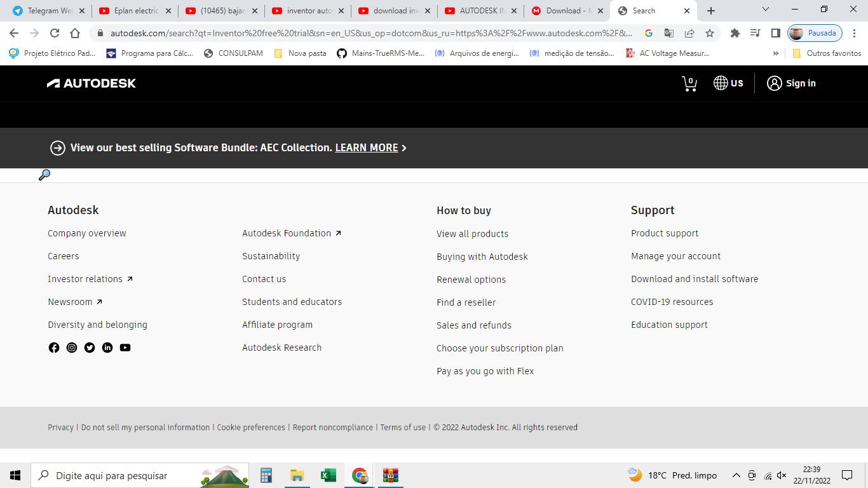Open the US region language selector
This screenshot has width=868, height=488.
tap(728, 83)
